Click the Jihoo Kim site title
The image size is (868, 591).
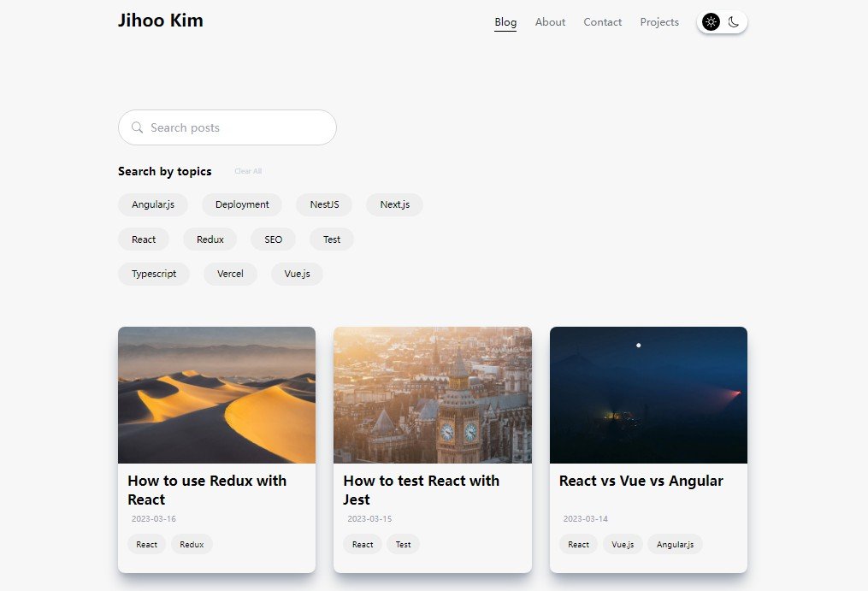[x=160, y=21]
